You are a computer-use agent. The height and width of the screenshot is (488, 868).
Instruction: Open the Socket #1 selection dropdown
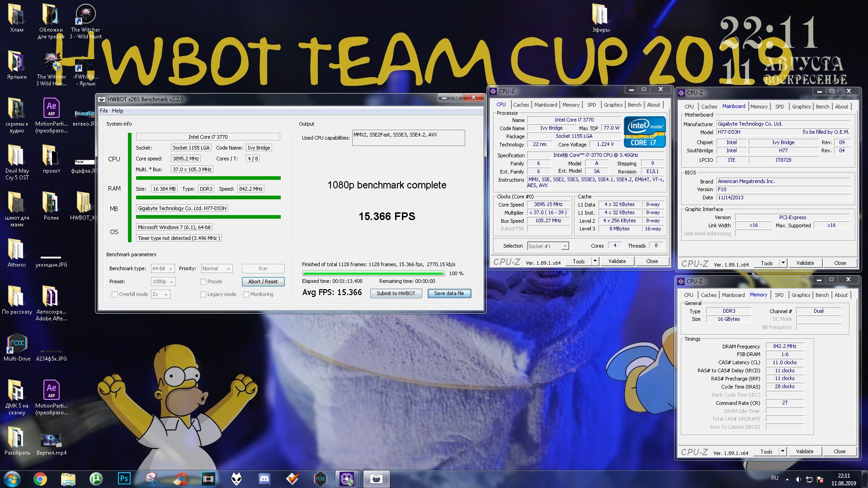[x=548, y=246]
